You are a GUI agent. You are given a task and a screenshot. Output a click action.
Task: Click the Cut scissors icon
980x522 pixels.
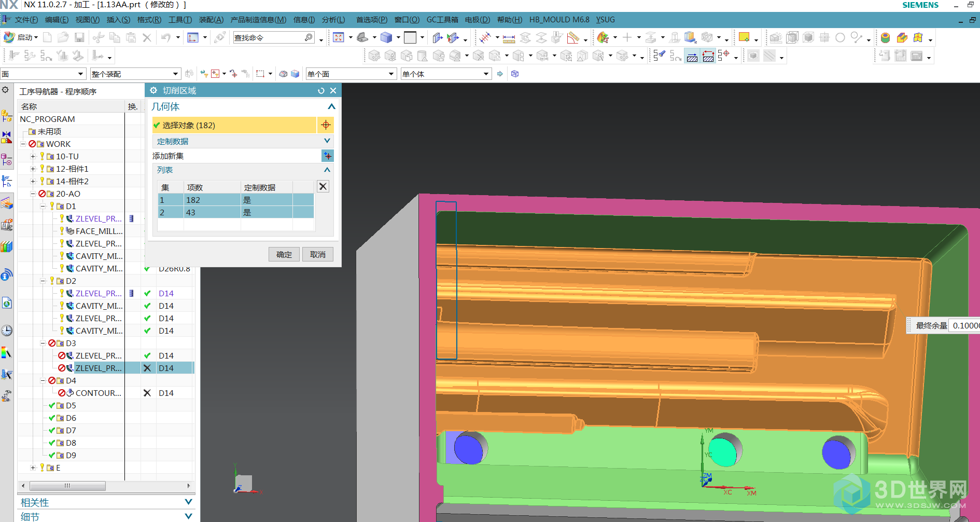(x=99, y=37)
